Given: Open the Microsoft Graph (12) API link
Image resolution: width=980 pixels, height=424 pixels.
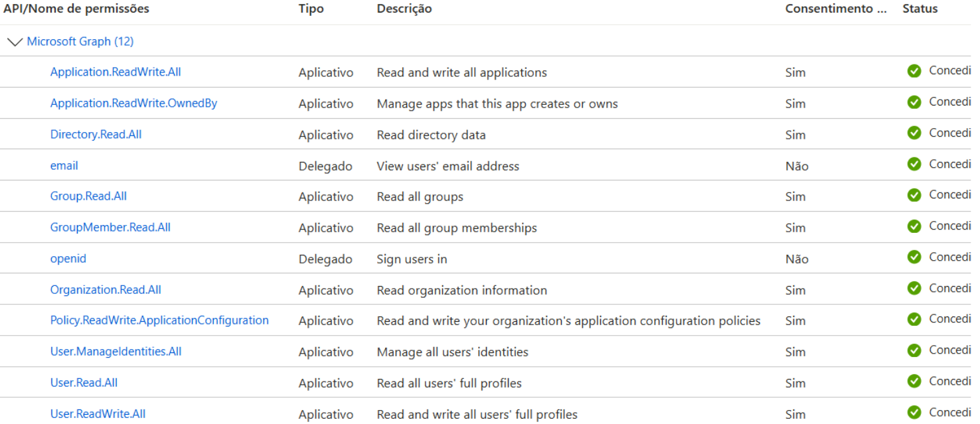Looking at the screenshot, I should coord(80,42).
